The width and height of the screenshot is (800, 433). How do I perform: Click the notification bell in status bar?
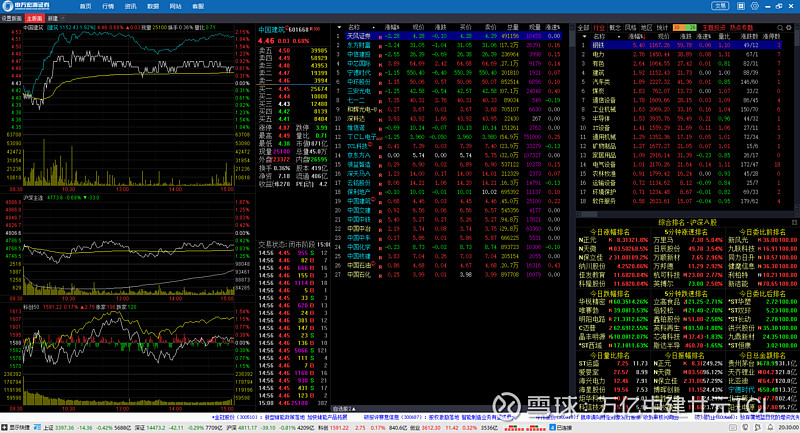coord(771,427)
